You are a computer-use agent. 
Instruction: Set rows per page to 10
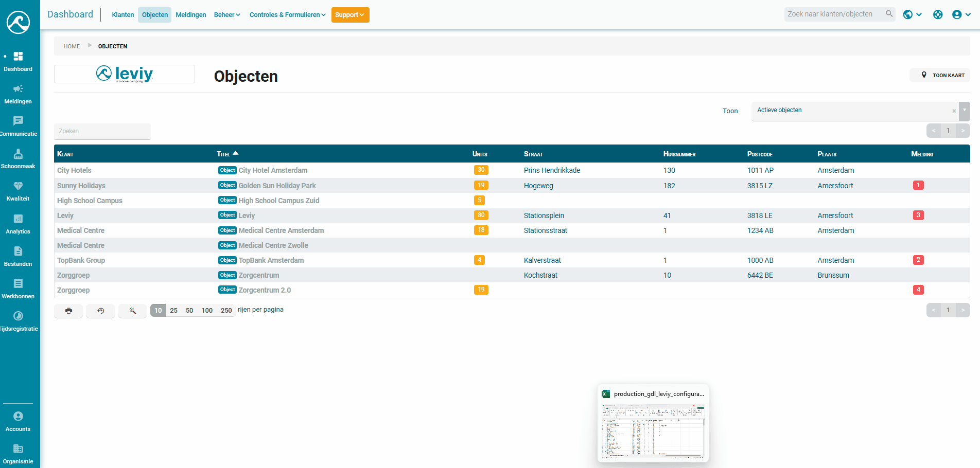158,310
